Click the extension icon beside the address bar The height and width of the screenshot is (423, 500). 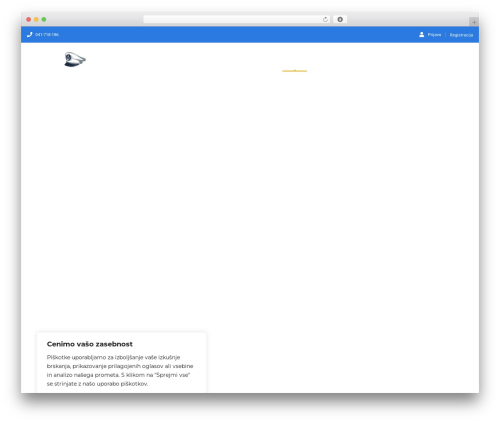click(x=340, y=19)
